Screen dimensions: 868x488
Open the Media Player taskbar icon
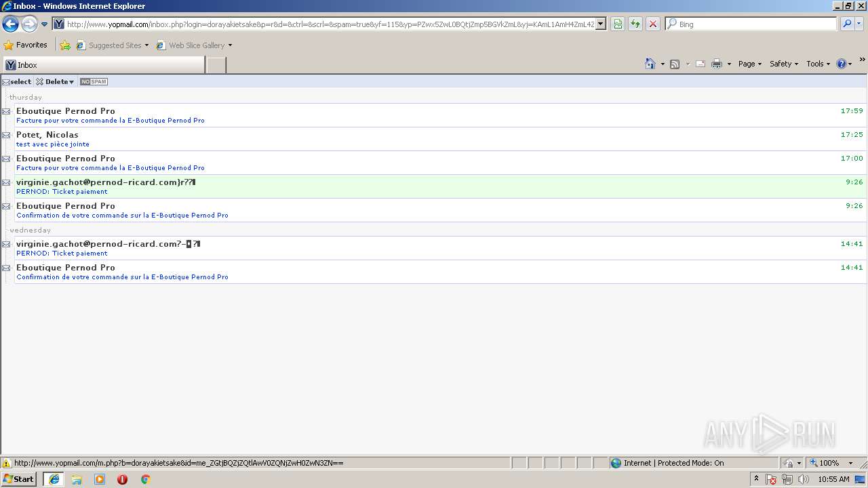(x=100, y=479)
